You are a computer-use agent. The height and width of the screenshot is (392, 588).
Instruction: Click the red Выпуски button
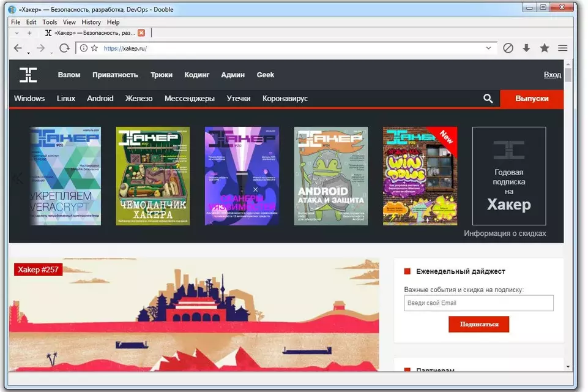532,99
